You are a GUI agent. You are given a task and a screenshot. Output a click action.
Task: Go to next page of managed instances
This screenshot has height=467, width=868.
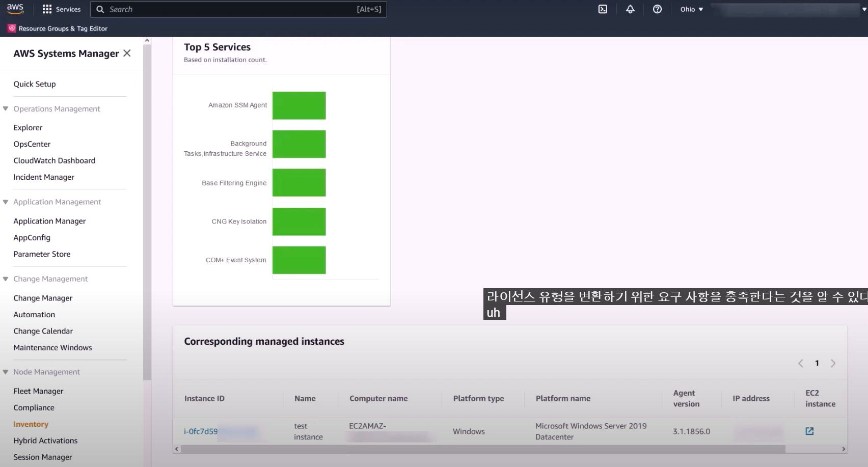pyautogui.click(x=833, y=363)
